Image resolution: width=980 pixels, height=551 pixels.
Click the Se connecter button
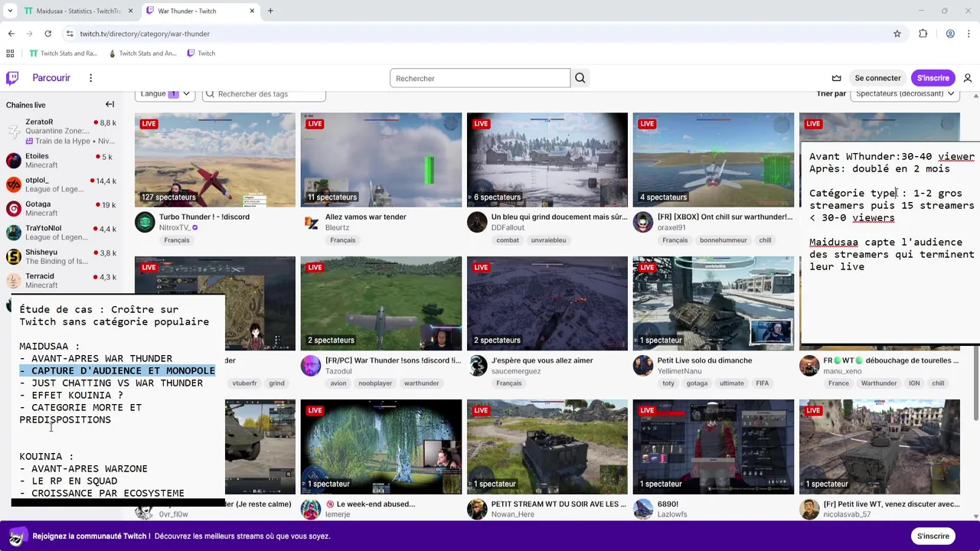click(877, 78)
